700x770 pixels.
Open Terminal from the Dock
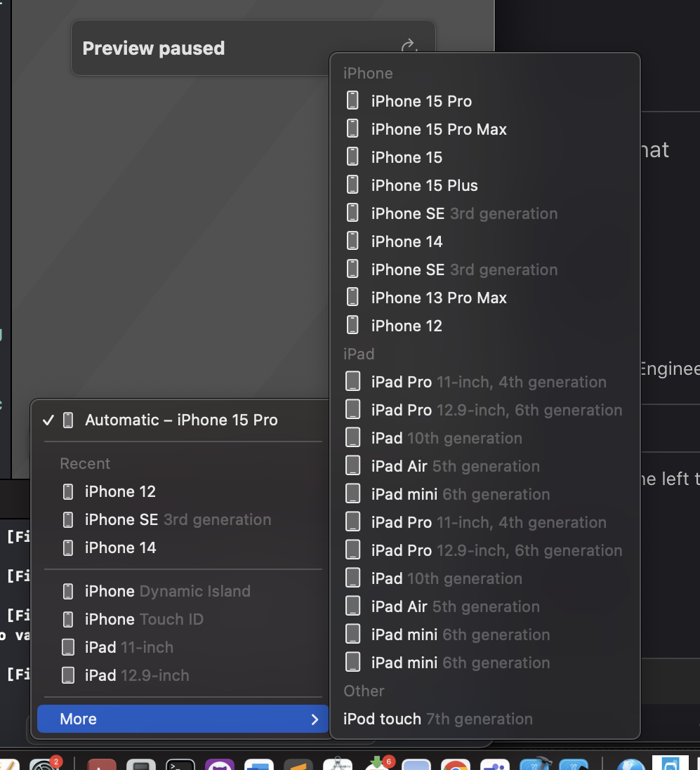coord(180,765)
